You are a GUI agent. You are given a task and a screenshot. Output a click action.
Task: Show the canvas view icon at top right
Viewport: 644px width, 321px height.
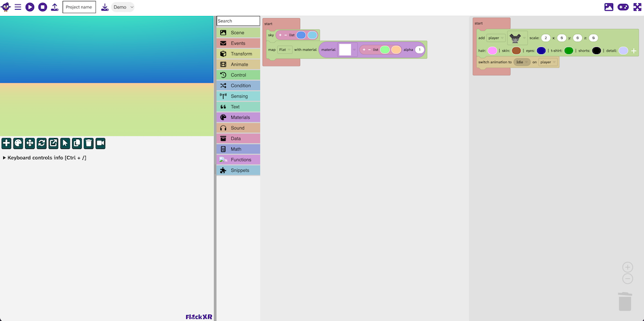point(609,7)
